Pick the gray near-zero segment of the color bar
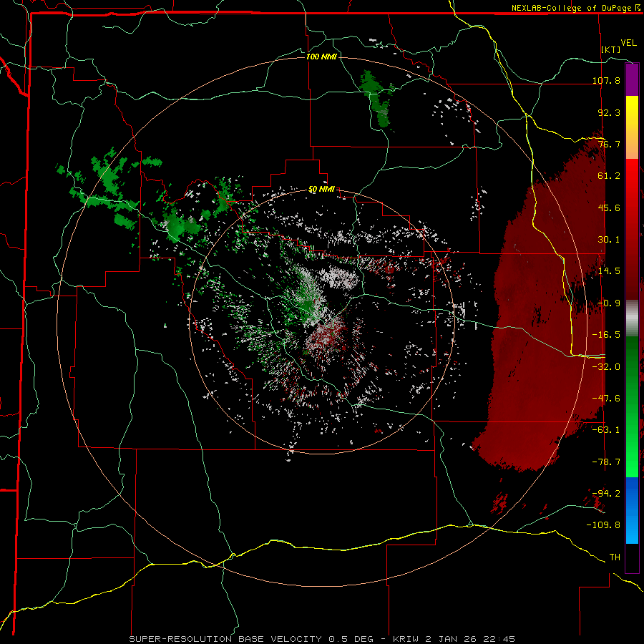Image resolution: width=644 pixels, height=644 pixels. click(632, 318)
